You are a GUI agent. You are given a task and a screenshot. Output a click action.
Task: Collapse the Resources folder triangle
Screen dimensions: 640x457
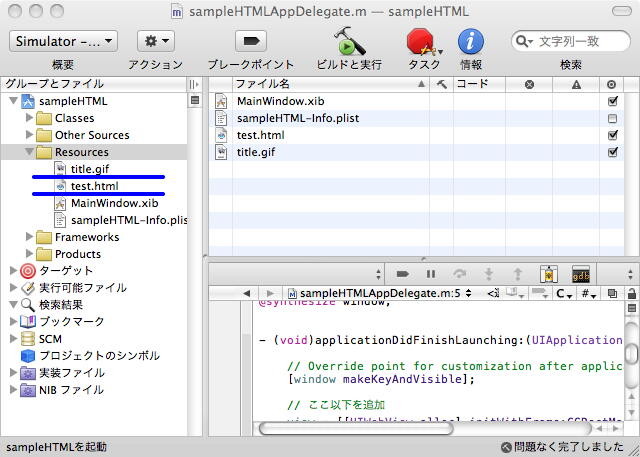click(x=29, y=152)
